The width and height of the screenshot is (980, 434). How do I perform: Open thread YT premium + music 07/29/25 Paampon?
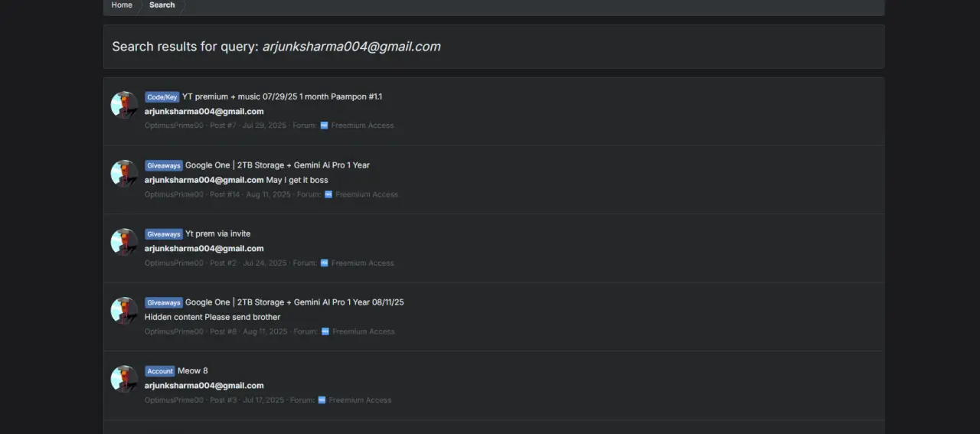point(282,96)
